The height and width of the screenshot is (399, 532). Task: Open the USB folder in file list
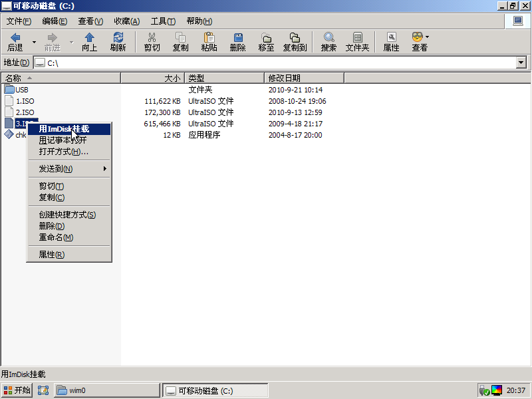pos(21,90)
